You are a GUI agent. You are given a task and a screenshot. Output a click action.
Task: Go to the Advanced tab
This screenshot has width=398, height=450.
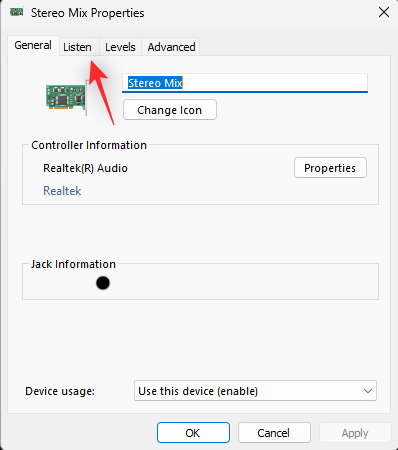click(x=171, y=47)
